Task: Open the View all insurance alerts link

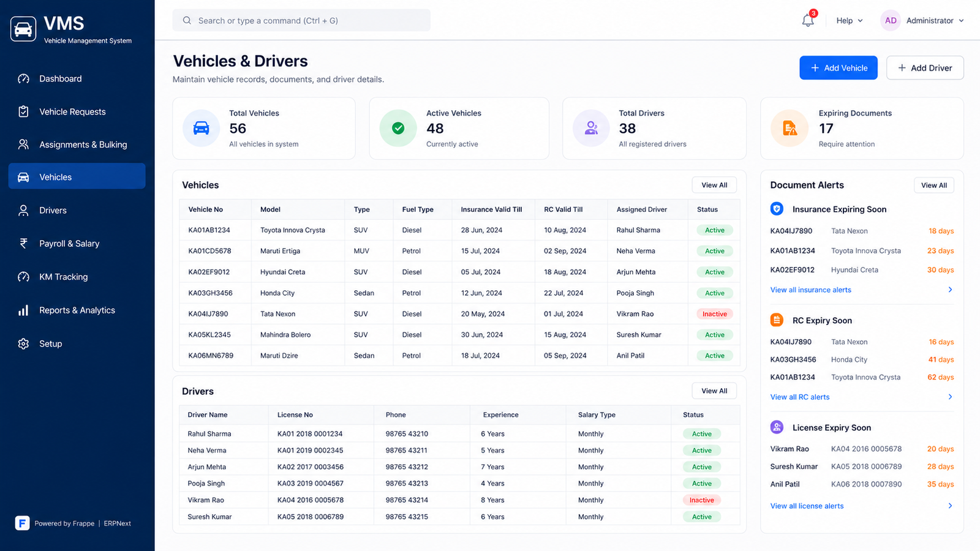Action: 810,290
